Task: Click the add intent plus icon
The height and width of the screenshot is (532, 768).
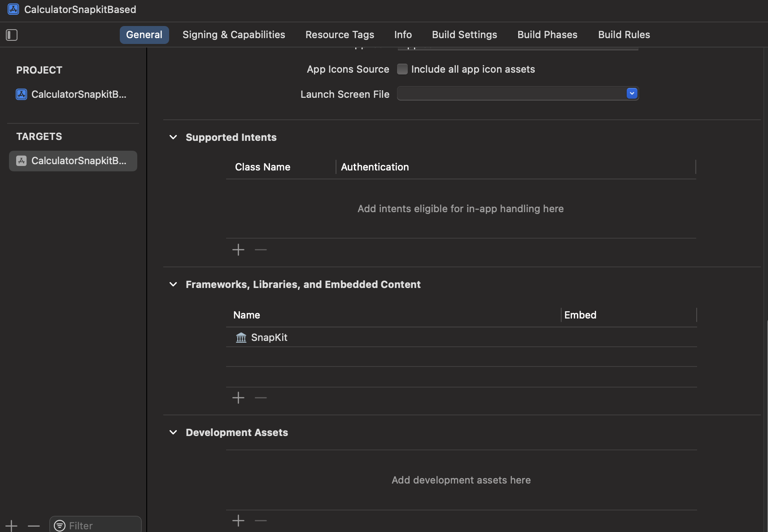Action: (238, 250)
